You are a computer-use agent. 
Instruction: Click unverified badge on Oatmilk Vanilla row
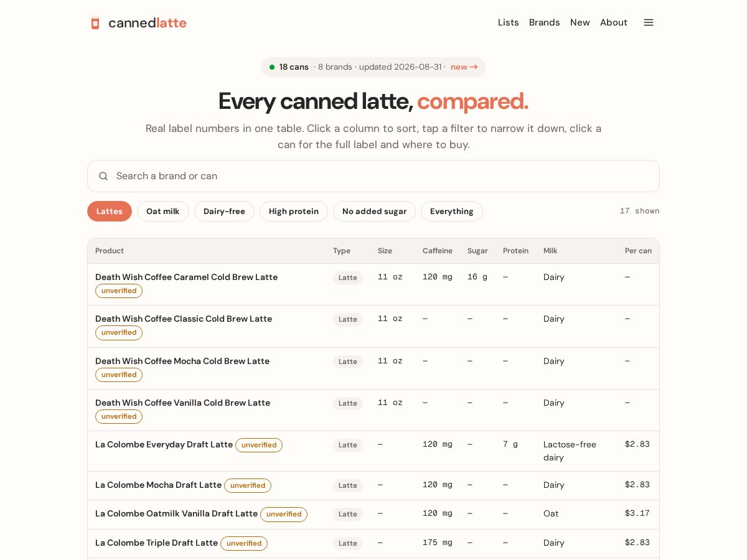click(x=284, y=514)
